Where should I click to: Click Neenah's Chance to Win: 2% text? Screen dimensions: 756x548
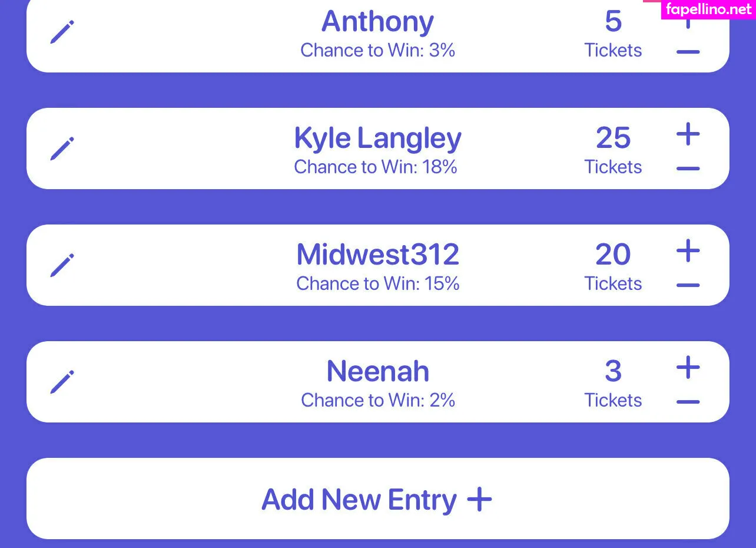[x=377, y=401]
